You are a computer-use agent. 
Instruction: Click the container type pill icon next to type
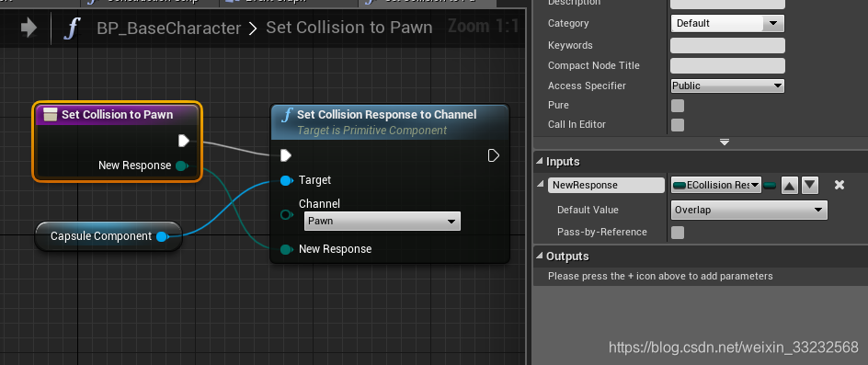point(770,185)
